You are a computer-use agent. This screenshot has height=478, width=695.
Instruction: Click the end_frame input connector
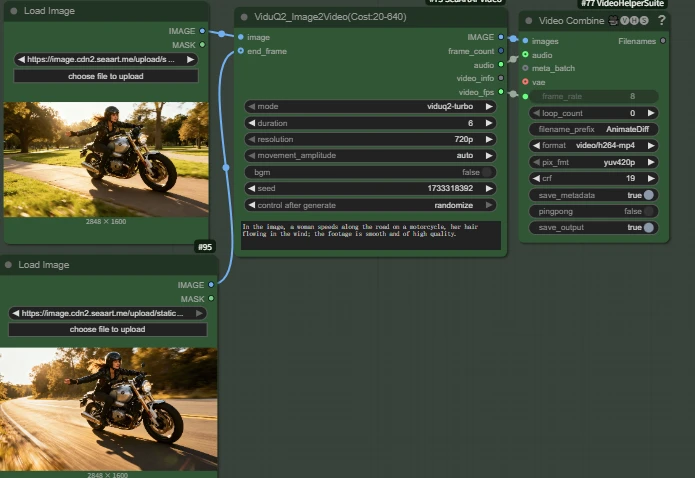[240, 51]
